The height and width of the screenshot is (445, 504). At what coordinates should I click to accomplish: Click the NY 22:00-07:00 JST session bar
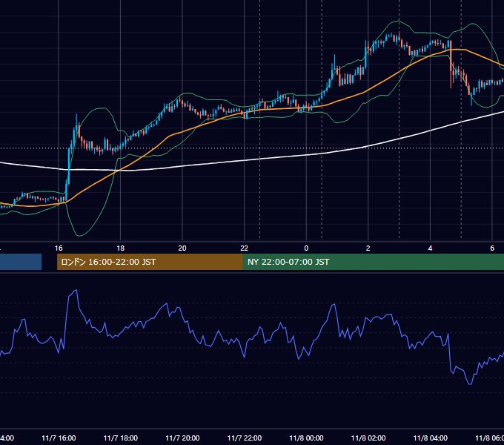(x=374, y=262)
